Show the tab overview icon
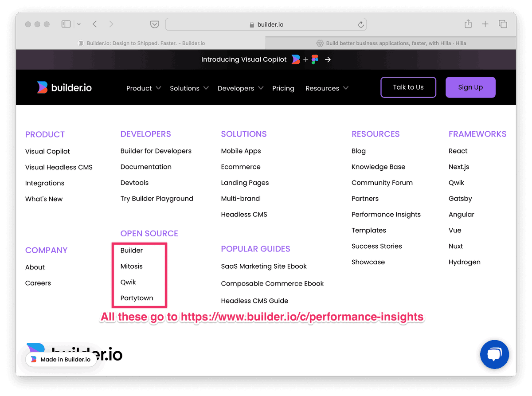Image resolution: width=532 pixels, height=396 pixels. 503,24
